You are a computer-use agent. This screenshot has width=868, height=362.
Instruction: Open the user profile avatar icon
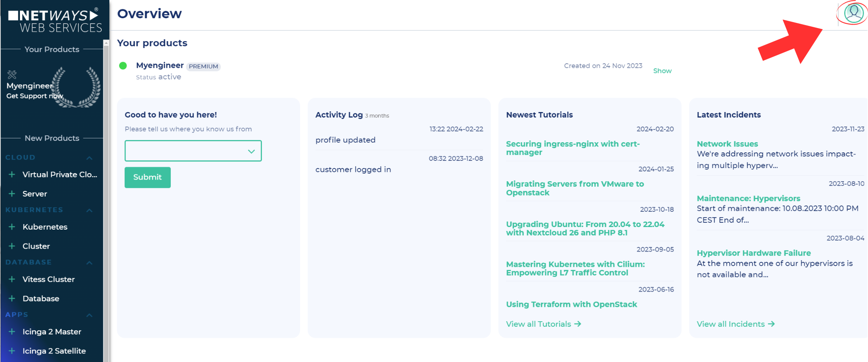[853, 13]
